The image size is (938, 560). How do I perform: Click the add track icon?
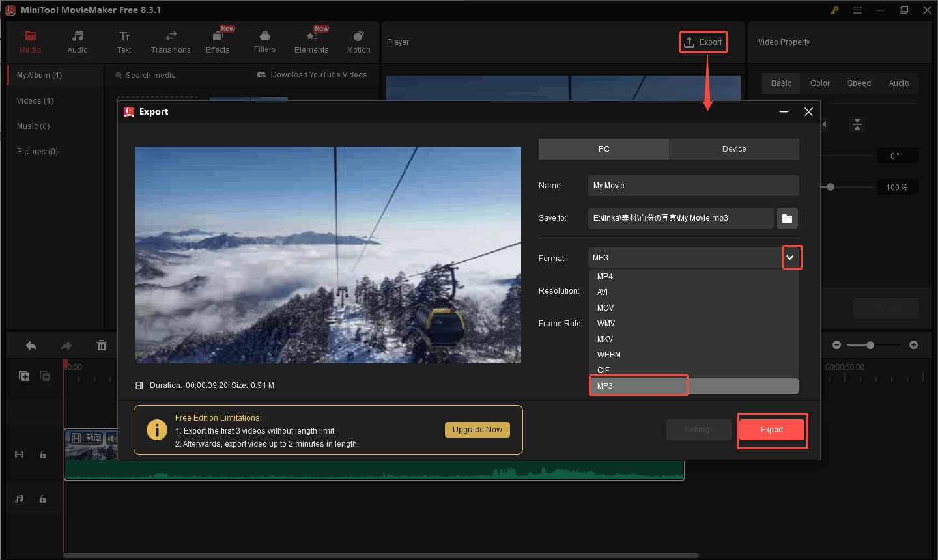[24, 376]
